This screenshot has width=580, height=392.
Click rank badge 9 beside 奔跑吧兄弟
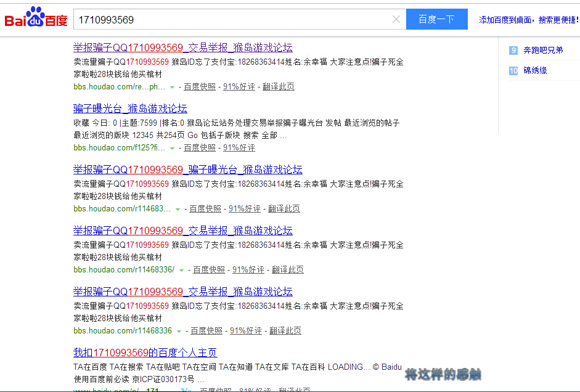[x=513, y=51]
